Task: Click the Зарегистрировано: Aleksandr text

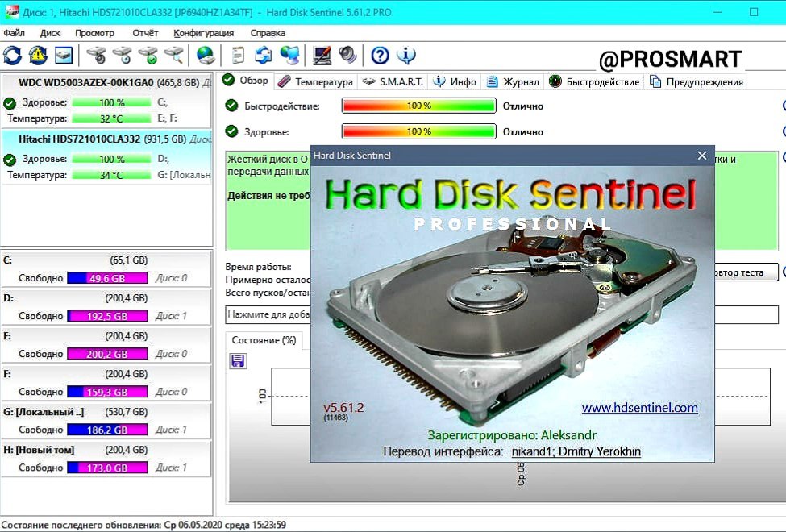Action: coord(512,434)
